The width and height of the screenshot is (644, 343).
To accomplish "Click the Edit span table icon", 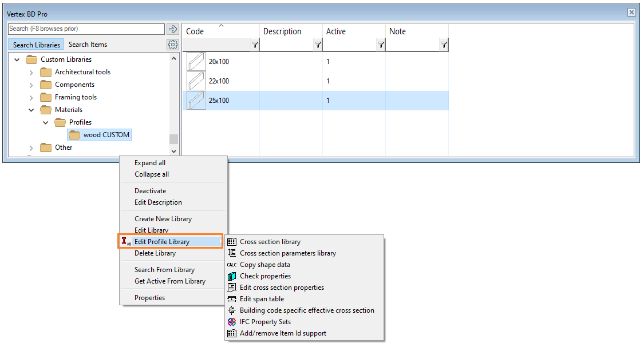I will [232, 299].
